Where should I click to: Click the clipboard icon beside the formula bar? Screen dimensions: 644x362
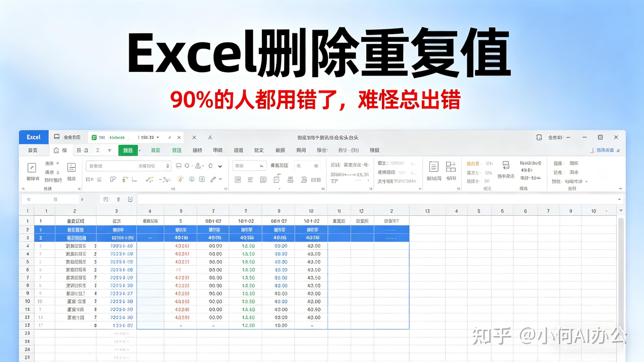point(130,199)
